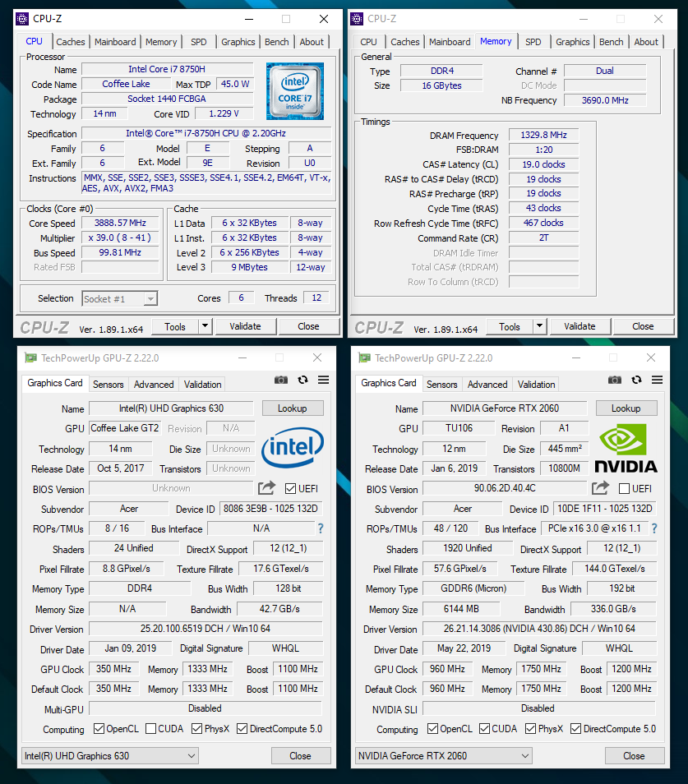Screen dimensions: 688x784
Task: Click CPU-Z app icon in Memory window title bar
Action: [x=357, y=19]
